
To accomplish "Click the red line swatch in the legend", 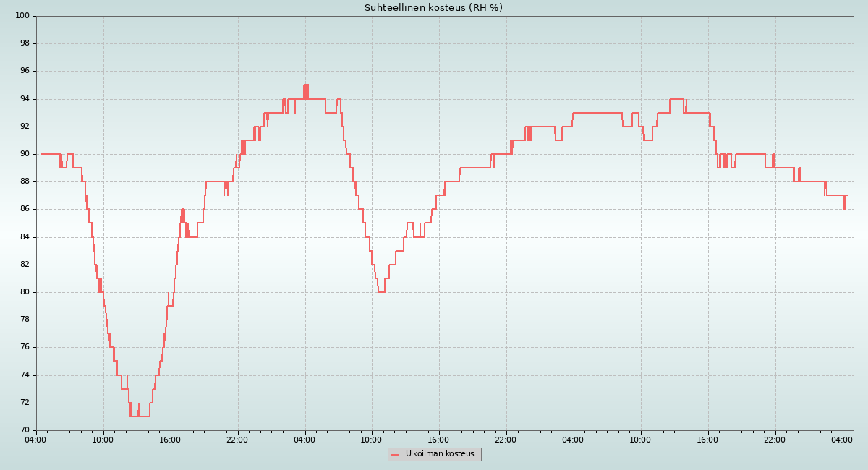I will point(395,455).
